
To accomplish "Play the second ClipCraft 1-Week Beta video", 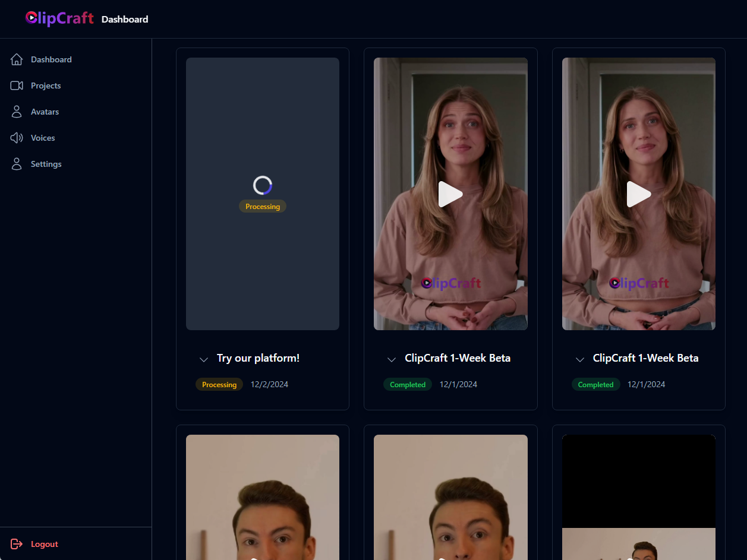I will [639, 194].
